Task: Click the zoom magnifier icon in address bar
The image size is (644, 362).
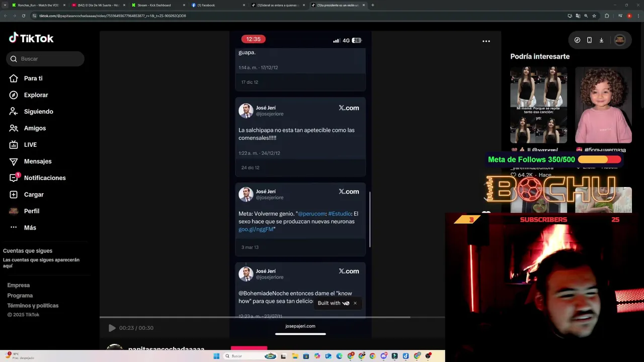Action: point(586,16)
